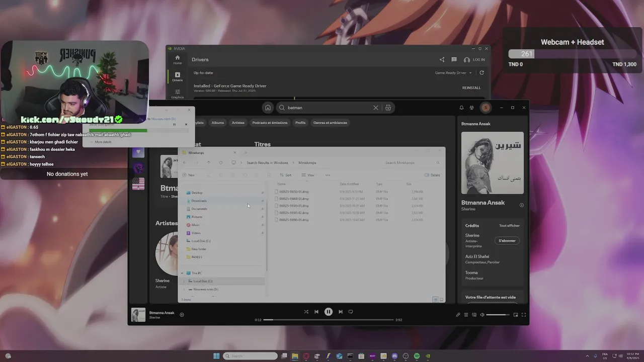Select the Profils filter chip
This screenshot has width=644, height=362.
[x=300, y=123]
